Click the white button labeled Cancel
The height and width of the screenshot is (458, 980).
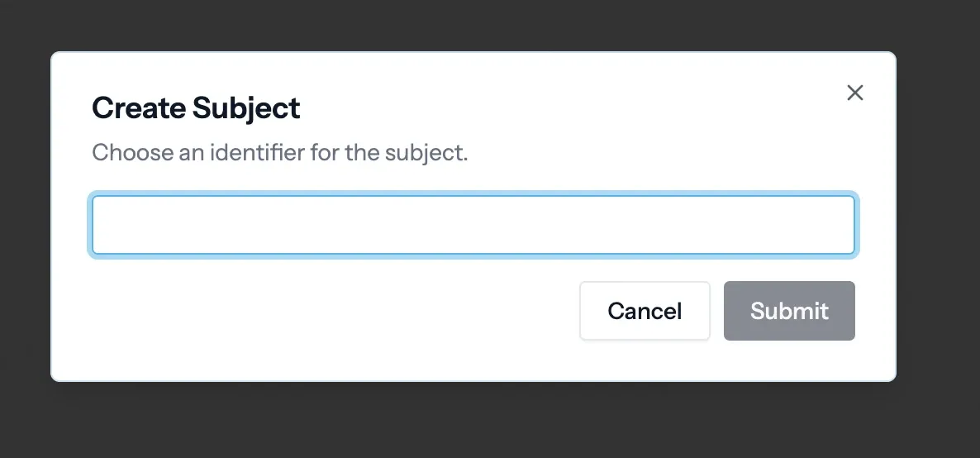(x=645, y=311)
